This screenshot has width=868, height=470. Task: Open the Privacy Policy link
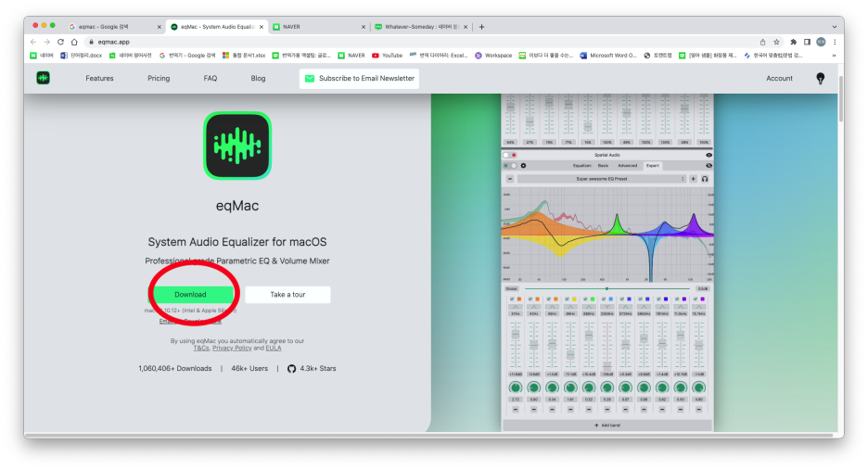[232, 349]
